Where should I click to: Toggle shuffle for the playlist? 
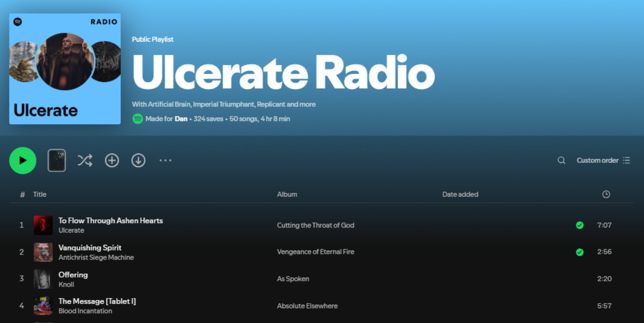85,160
